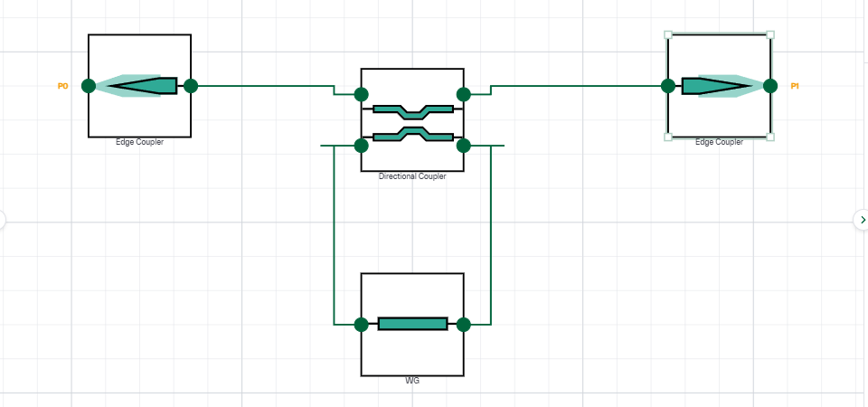The image size is (868, 407).
Task: Select the right Edge Coupler block icon
Action: tap(719, 86)
